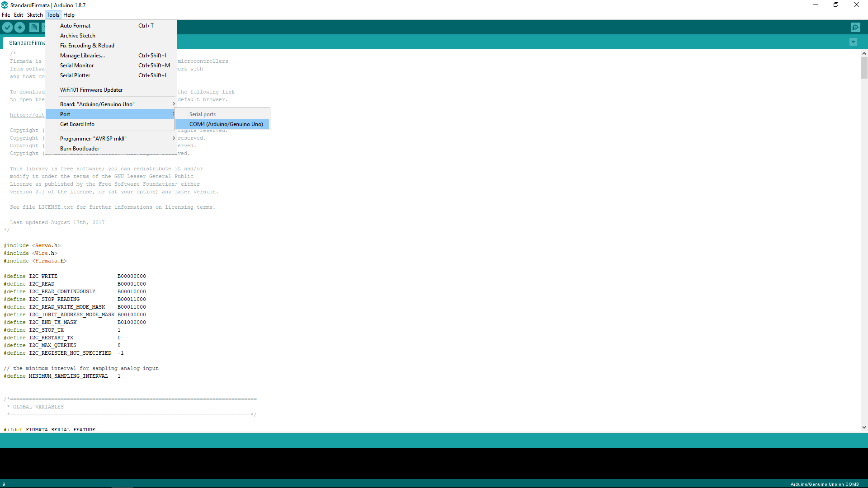Screen dimensions: 868x488
Task: Open the File menu
Action: pos(6,15)
